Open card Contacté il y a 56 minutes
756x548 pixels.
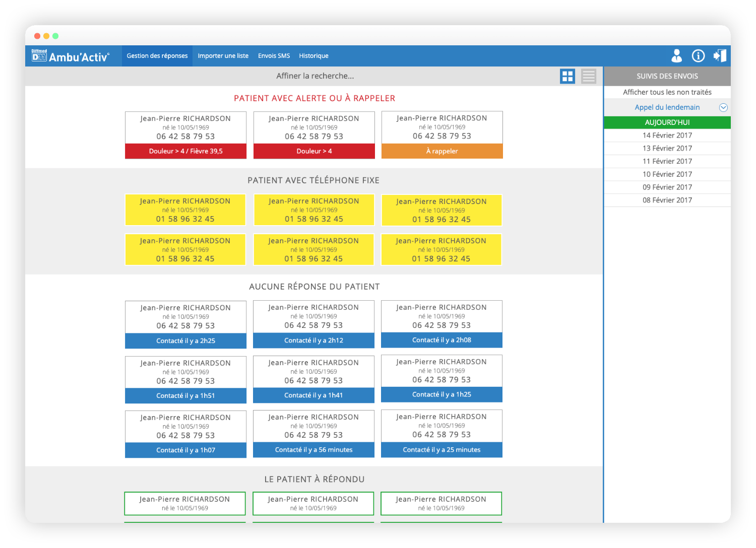313,434
